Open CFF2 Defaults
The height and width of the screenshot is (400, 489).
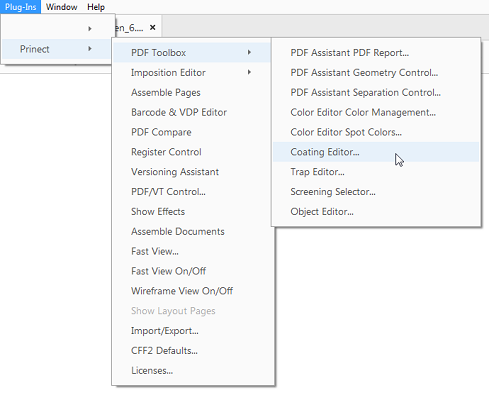point(192,351)
